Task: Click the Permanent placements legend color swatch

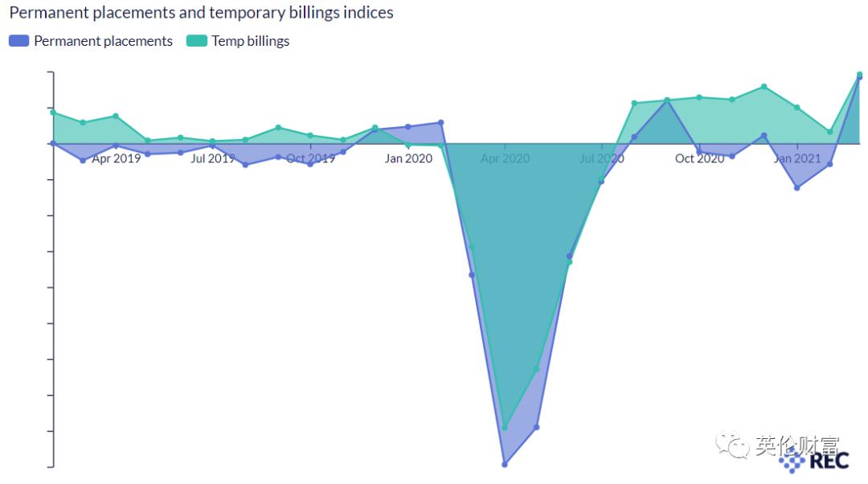Action: pos(19,41)
